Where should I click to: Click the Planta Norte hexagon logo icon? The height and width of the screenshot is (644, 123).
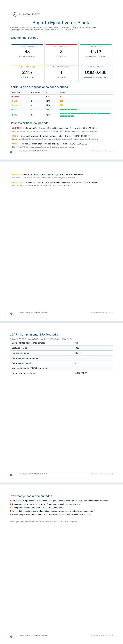(x=15, y=14)
